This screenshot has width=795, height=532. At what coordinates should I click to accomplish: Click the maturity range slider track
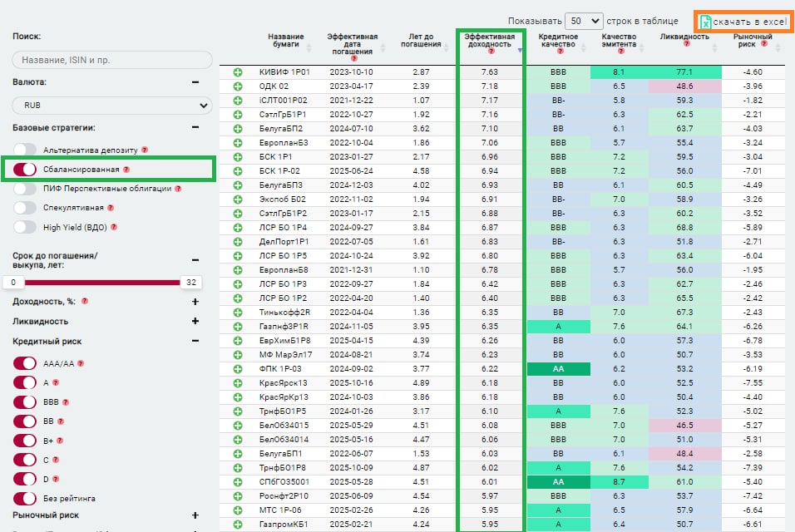(x=102, y=283)
